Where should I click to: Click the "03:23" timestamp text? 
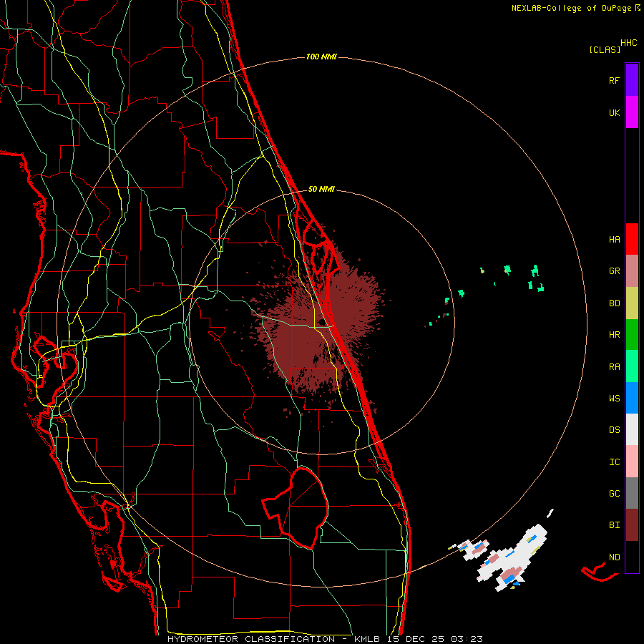click(467, 639)
